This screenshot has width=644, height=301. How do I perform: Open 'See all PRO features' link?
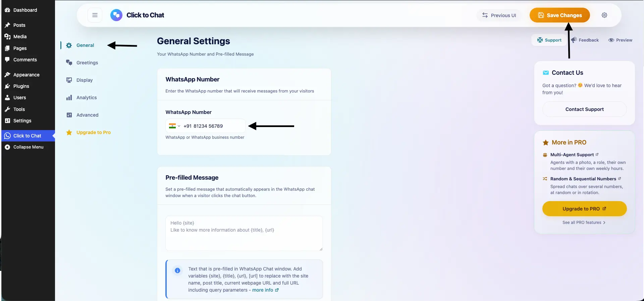pos(584,223)
